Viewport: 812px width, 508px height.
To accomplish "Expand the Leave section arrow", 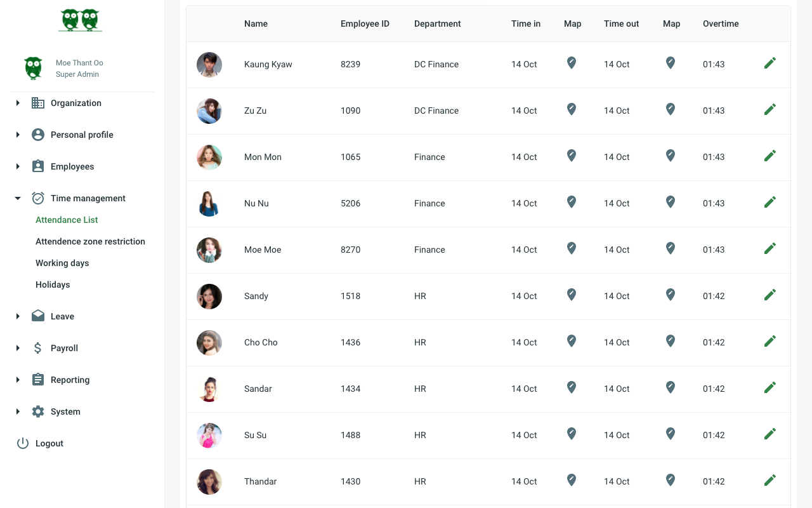I will [18, 316].
